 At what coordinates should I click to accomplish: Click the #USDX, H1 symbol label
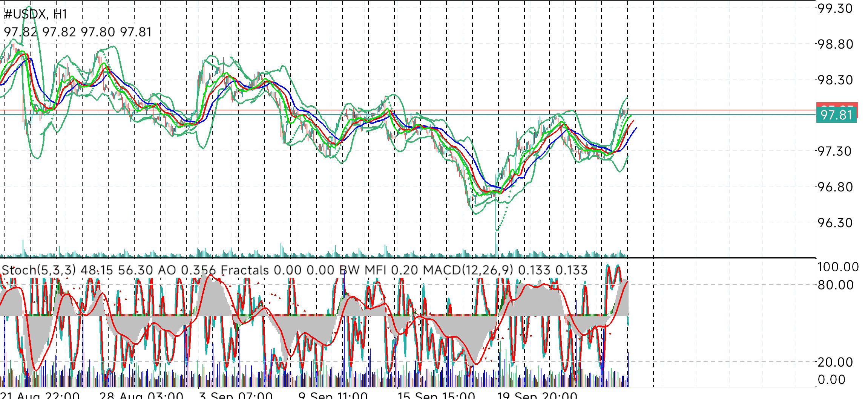[35, 14]
